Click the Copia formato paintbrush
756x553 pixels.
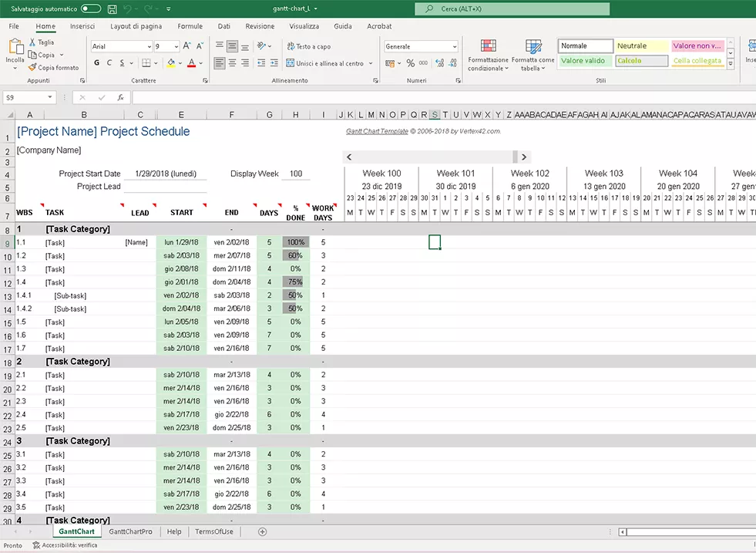click(32, 68)
